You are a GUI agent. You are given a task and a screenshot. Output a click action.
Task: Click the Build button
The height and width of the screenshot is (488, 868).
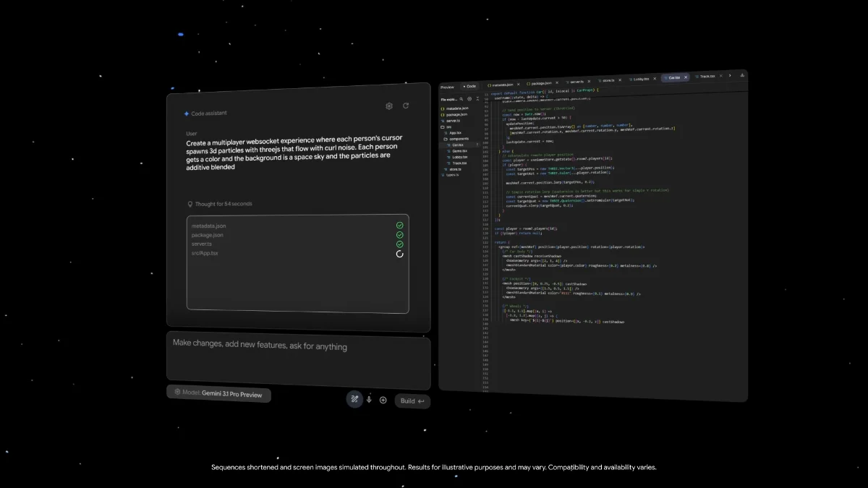(412, 401)
